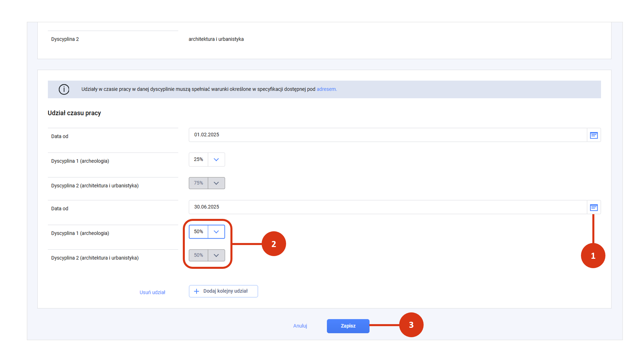Click second Dyscyplina 2 (architektura i urbanistyka) label
The width and height of the screenshot is (644, 362).
[x=95, y=258]
